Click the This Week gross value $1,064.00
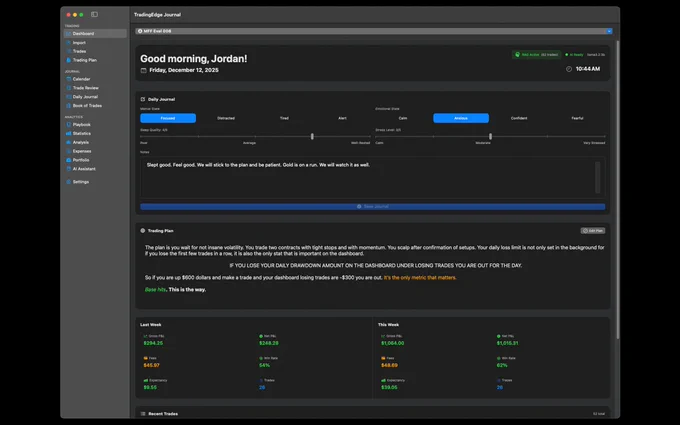This screenshot has height=425, width=680. point(392,343)
